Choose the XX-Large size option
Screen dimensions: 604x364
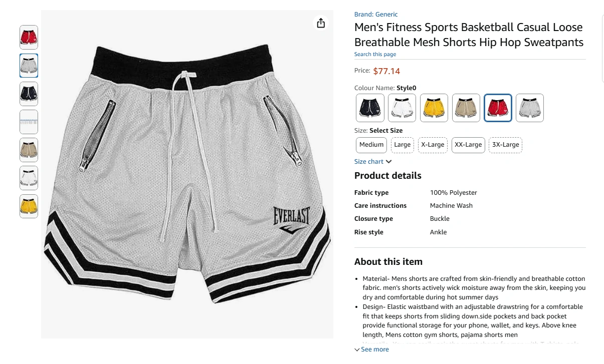coord(468,145)
